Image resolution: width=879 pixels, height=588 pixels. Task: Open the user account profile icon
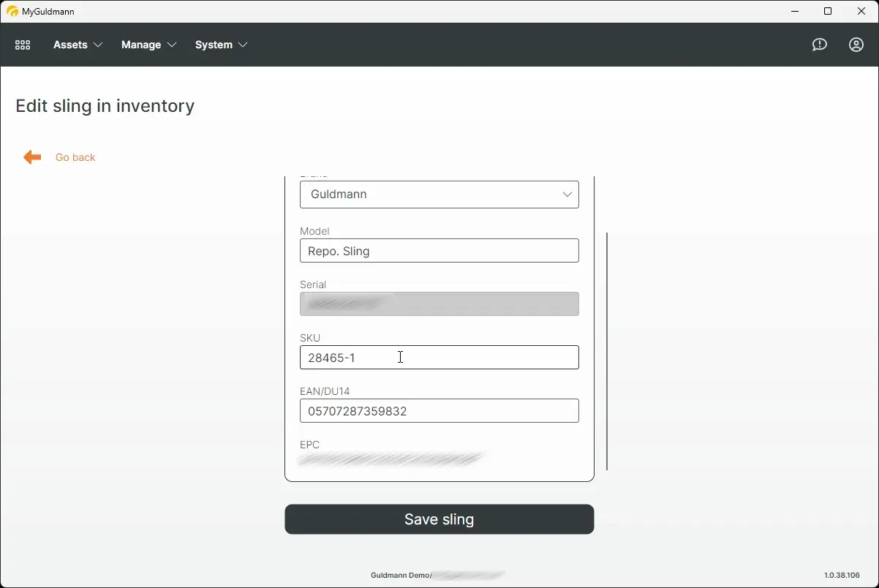tap(856, 45)
